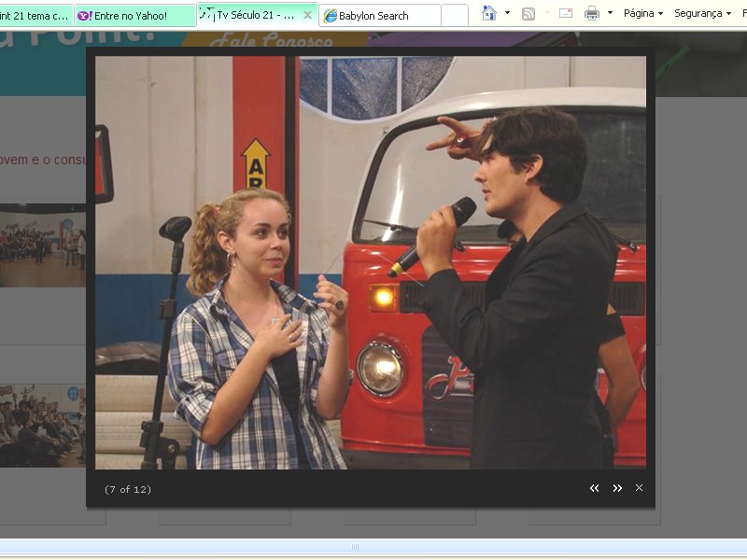Expand the Print options dropdown arrow
The image size is (747, 560).
[x=611, y=13]
